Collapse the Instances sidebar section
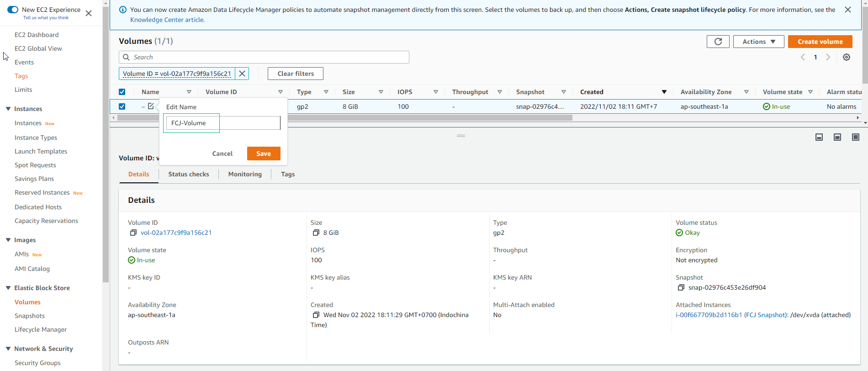The image size is (868, 371). pyautogui.click(x=8, y=109)
